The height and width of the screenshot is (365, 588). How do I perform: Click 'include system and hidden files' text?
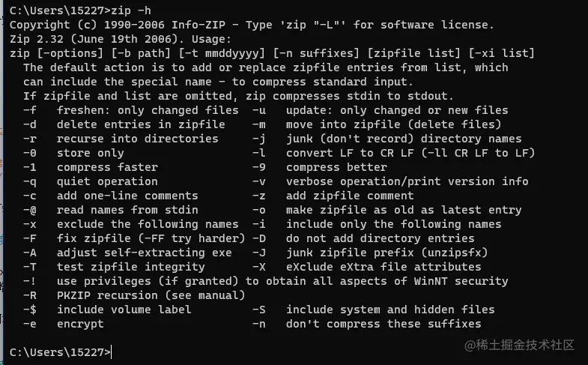[390, 310]
